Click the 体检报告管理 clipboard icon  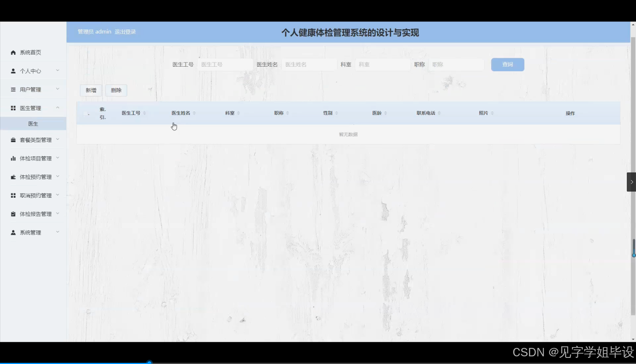tap(13, 213)
